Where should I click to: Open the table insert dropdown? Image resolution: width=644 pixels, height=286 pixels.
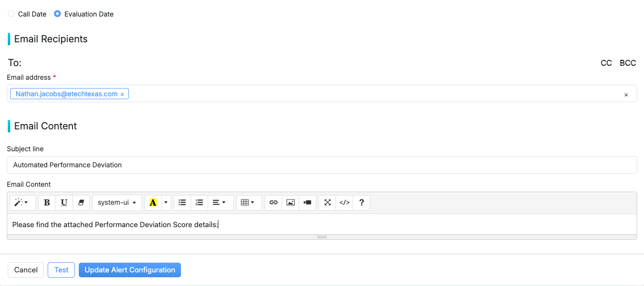[x=249, y=202]
